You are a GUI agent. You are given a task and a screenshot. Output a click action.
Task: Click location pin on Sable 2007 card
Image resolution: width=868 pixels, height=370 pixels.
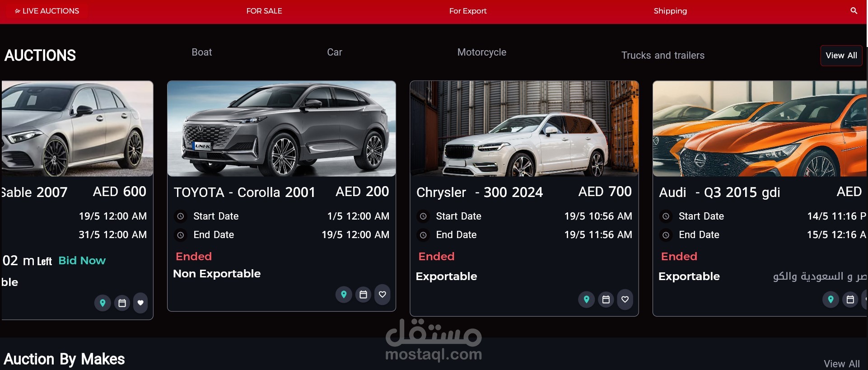pyautogui.click(x=103, y=303)
